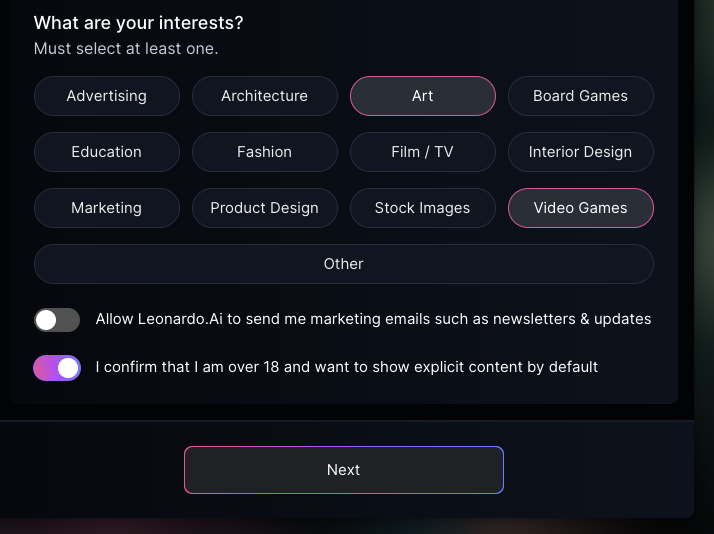The image size is (714, 534).
Task: Choose Architecture as an interest
Action: tap(265, 96)
